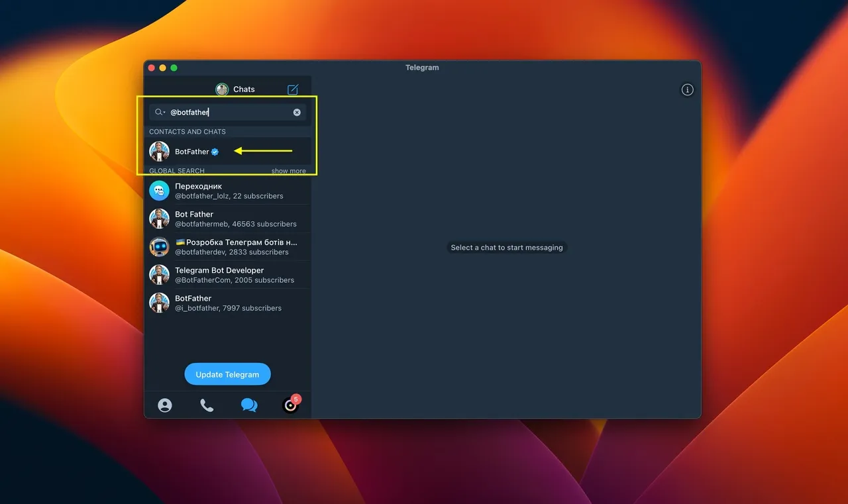Image resolution: width=848 pixels, height=504 pixels.
Task: Open the search filter magnifier dropdown
Action: coord(160,113)
